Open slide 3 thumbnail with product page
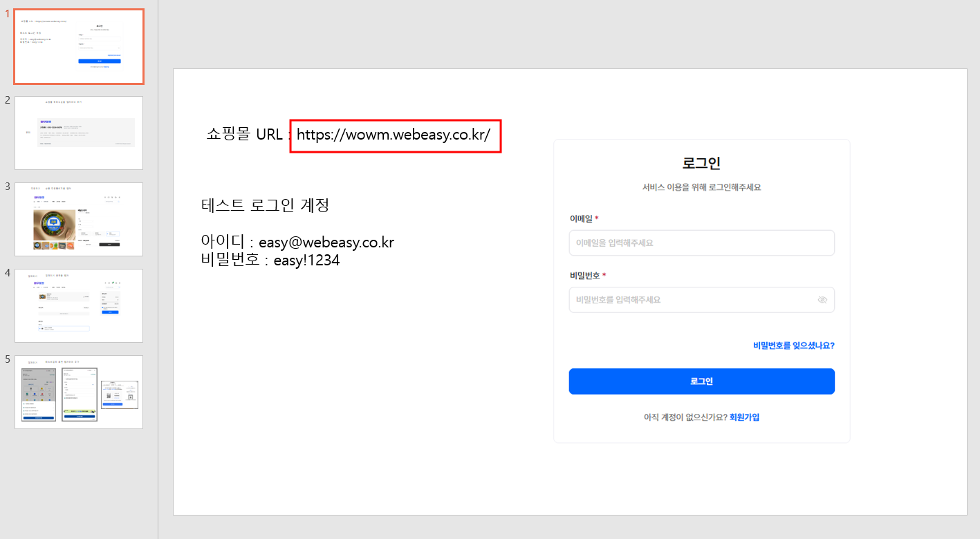Screen dimensions: 980x539 point(79,219)
